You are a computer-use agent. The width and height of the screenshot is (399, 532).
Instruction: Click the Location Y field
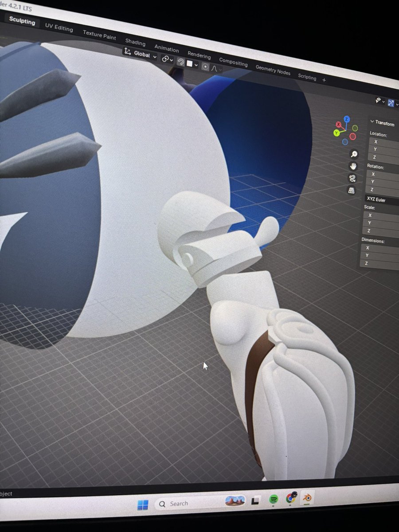click(x=383, y=150)
